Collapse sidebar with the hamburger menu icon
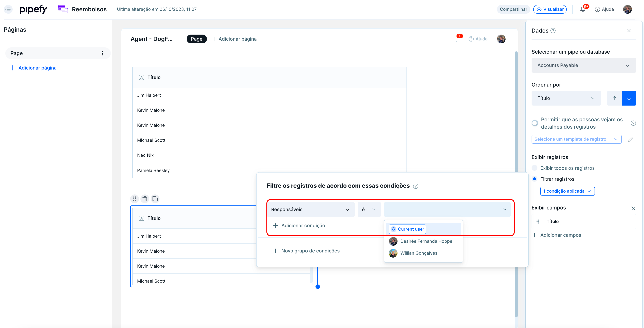The width and height of the screenshot is (644, 328). click(x=8, y=9)
